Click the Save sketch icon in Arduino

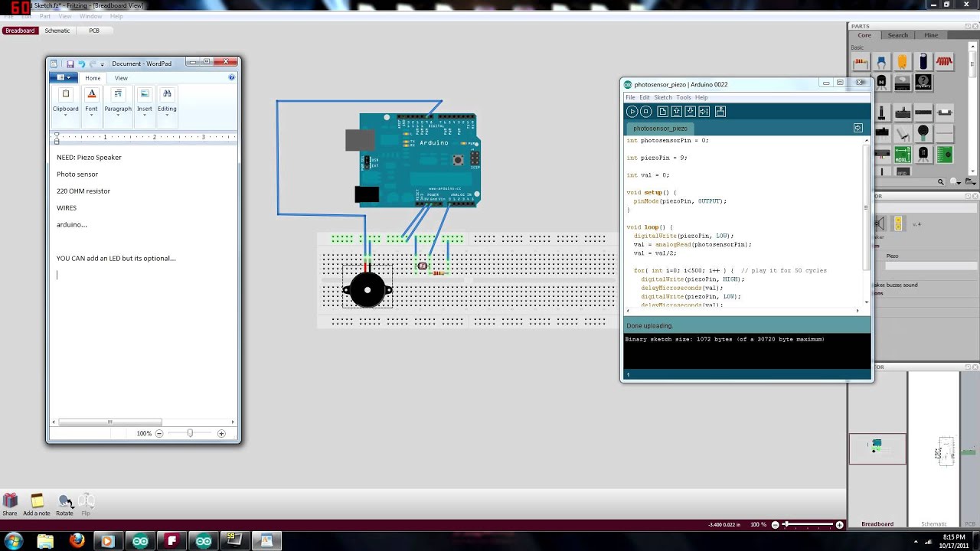[x=691, y=112]
